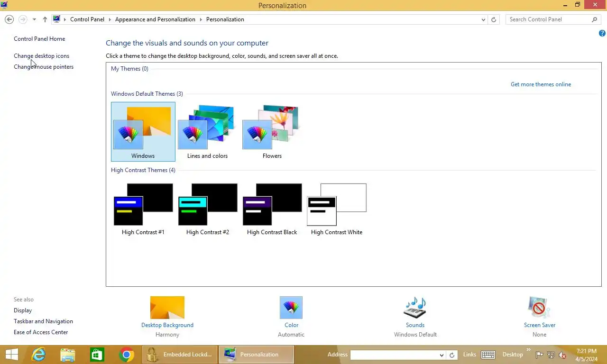The image size is (607, 364).
Task: Open the Windows Start button
Action: coord(11,355)
